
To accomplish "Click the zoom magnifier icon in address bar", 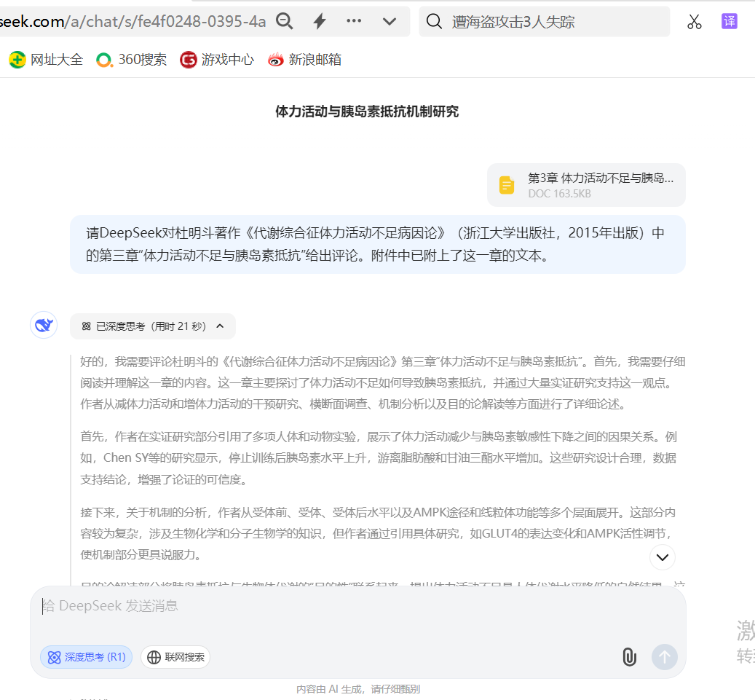I will (284, 21).
